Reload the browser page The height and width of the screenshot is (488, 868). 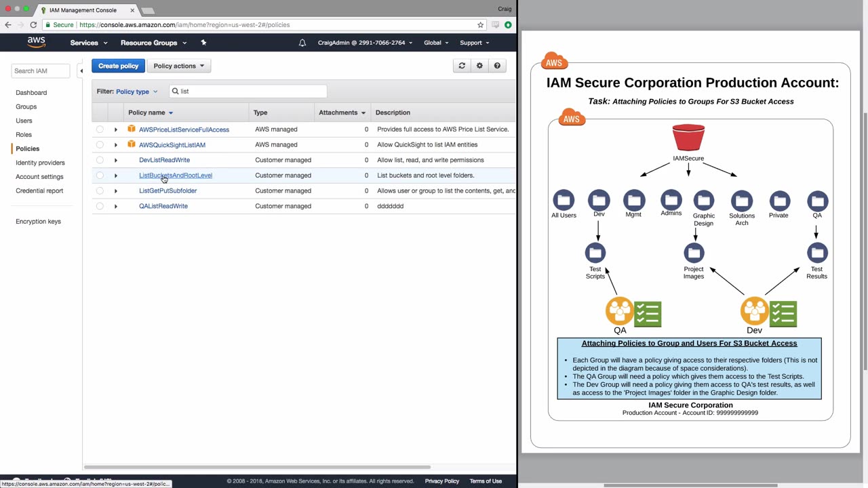coord(33,25)
